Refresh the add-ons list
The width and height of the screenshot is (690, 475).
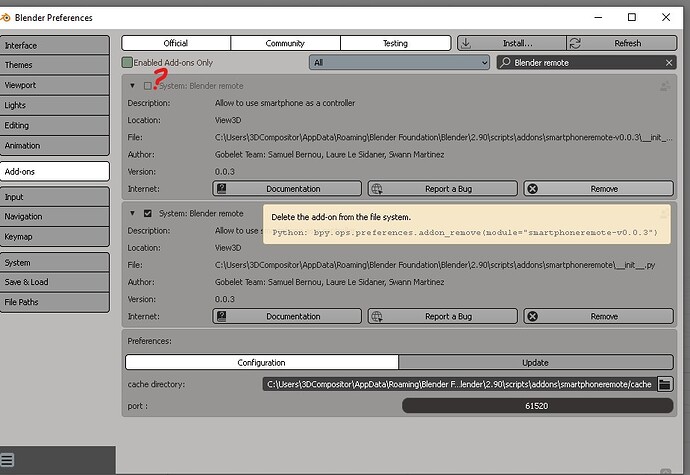[622, 43]
